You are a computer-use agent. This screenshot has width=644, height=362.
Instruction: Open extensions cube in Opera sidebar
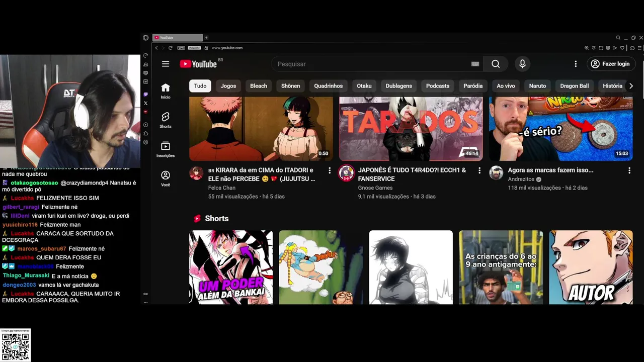point(146,134)
